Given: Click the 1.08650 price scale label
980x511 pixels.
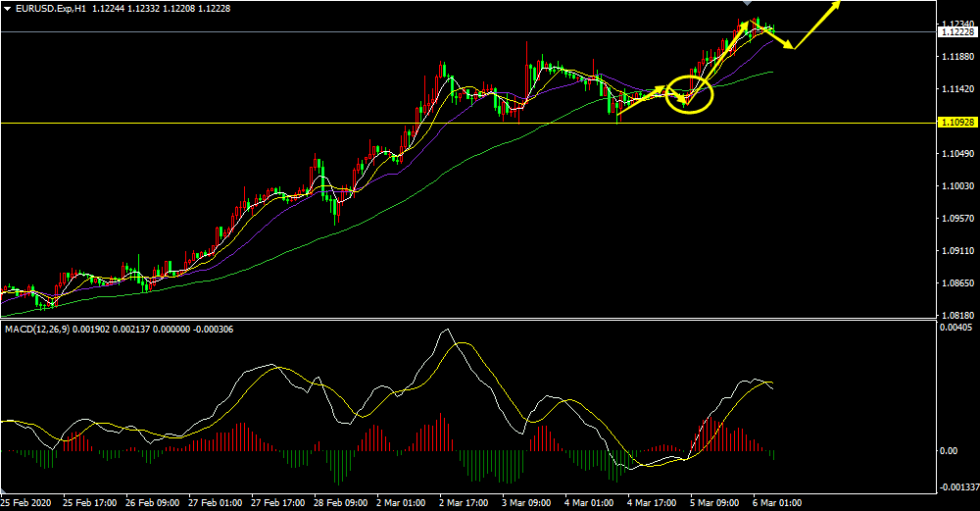Looking at the screenshot, I should pos(955,282).
